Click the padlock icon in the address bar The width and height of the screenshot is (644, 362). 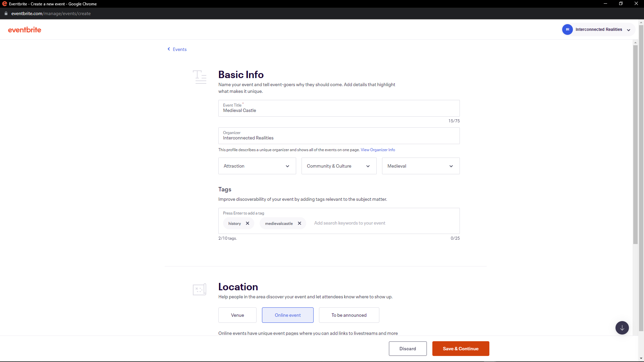[x=6, y=13]
